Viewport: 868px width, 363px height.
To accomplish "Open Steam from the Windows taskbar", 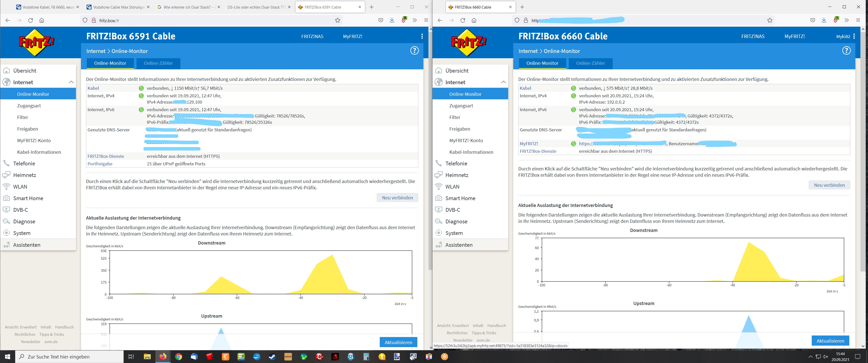I will [x=272, y=357].
